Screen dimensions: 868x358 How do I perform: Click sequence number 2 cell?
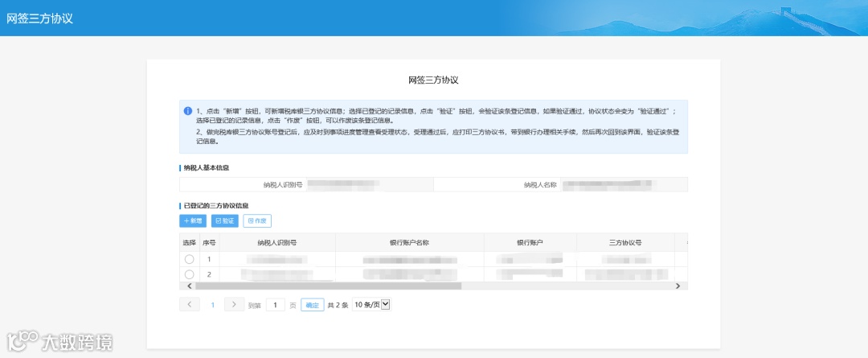coord(209,274)
